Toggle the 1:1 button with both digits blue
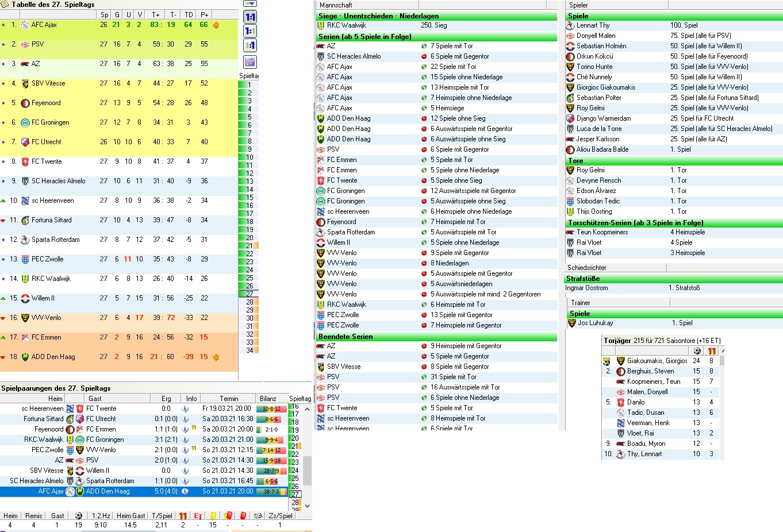 pyautogui.click(x=250, y=17)
